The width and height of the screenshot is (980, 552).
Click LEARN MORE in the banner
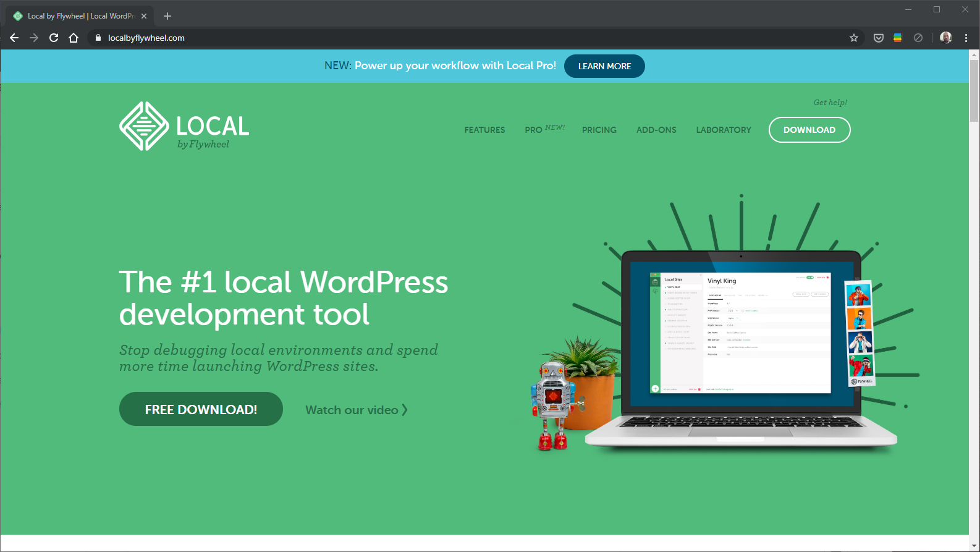(x=604, y=66)
